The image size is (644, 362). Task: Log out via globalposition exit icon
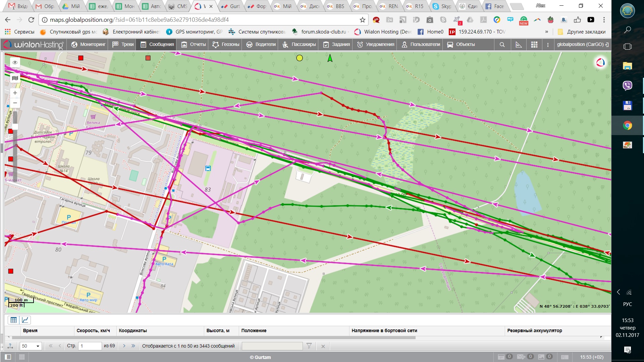pyautogui.click(x=607, y=45)
